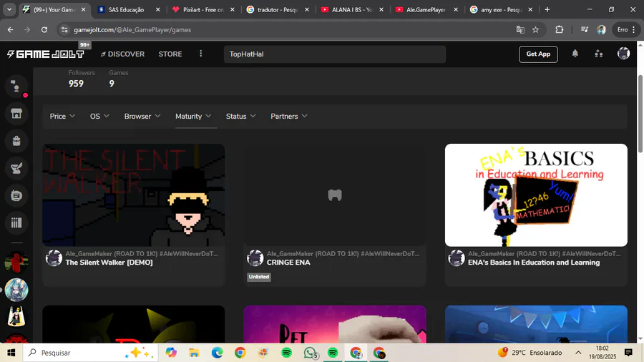Show hidden system tray icons chevron
Viewport: 644px width, 362px height.
578,353
